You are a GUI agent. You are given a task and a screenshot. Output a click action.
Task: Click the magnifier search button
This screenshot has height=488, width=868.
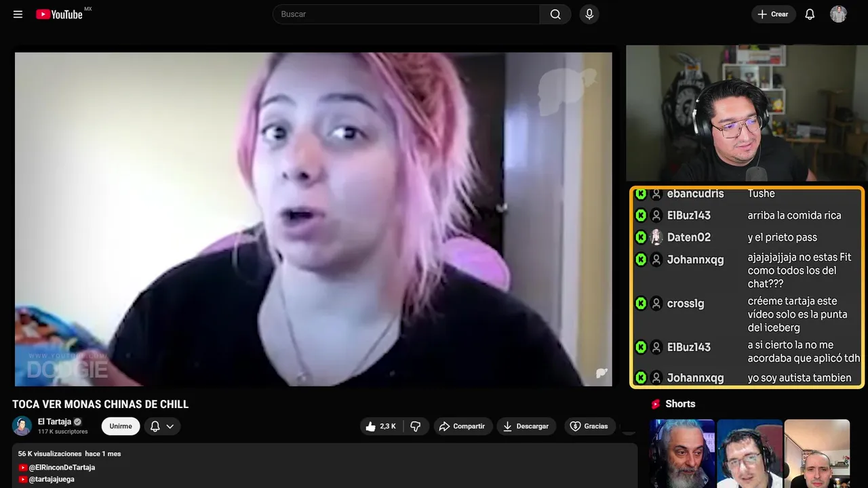point(555,14)
